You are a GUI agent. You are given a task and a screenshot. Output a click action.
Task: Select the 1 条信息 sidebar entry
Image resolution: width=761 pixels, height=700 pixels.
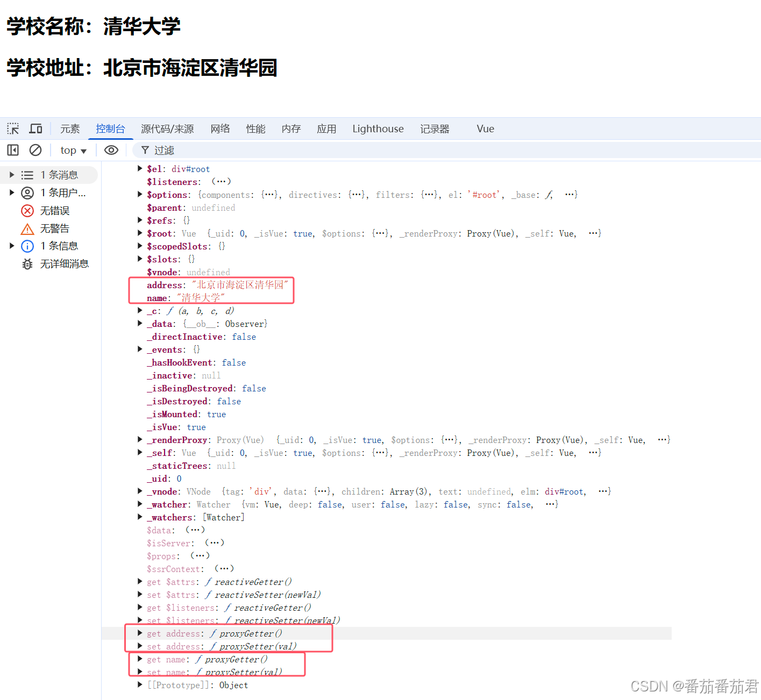click(27, 246)
